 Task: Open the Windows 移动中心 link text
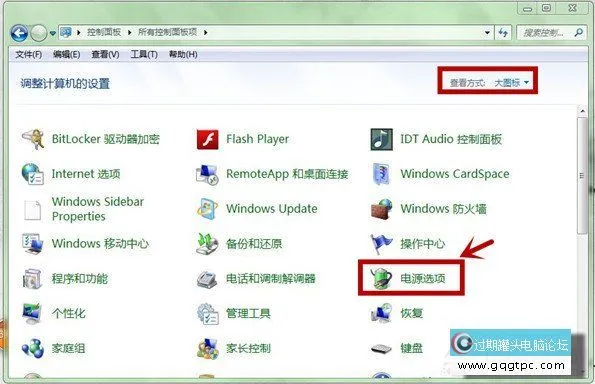(100, 244)
